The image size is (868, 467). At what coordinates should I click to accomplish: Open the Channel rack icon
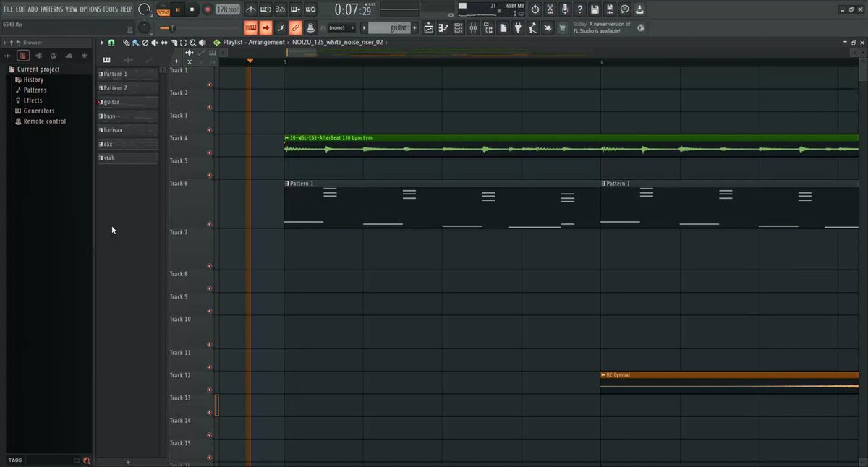(x=459, y=28)
